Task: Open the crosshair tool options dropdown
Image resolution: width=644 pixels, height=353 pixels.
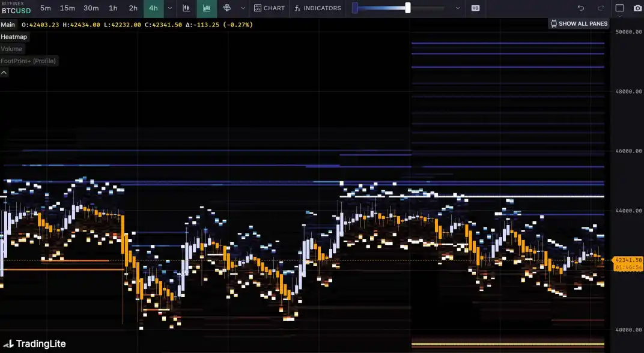Action: pos(243,8)
